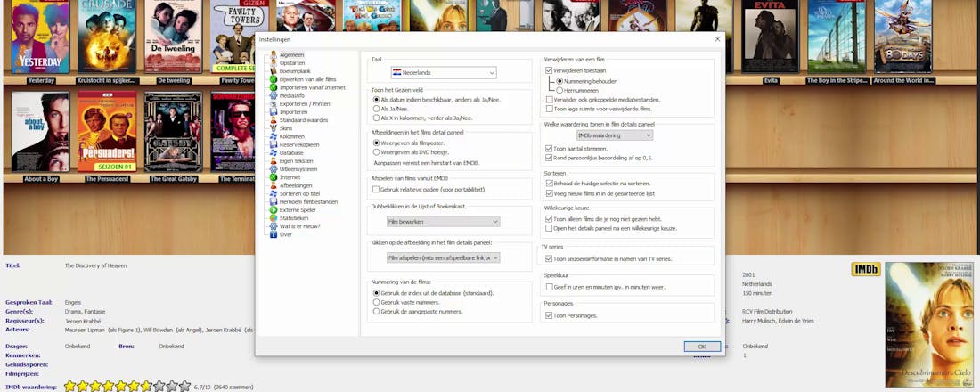980x392 pixels.
Task: Open the Skins icon in the tree
Action: pyautogui.click(x=274, y=128)
